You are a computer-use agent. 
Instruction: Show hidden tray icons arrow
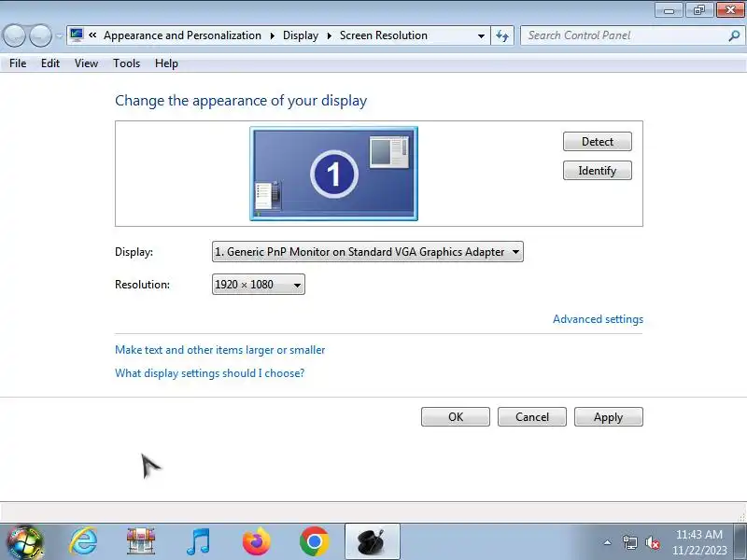click(608, 542)
